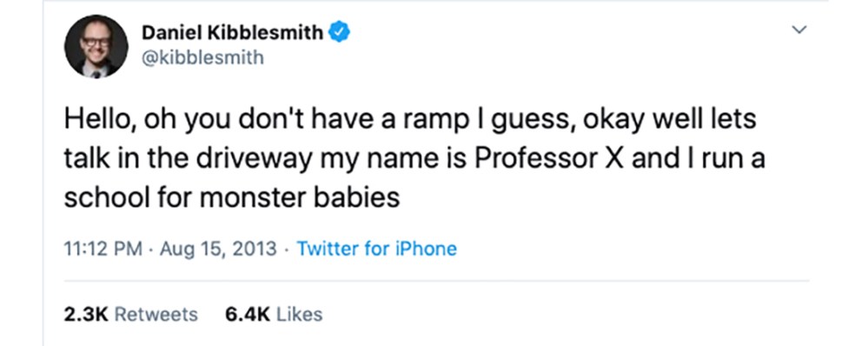The width and height of the screenshot is (868, 346).
Task: Click the blue verified badge
Action: click(340, 32)
